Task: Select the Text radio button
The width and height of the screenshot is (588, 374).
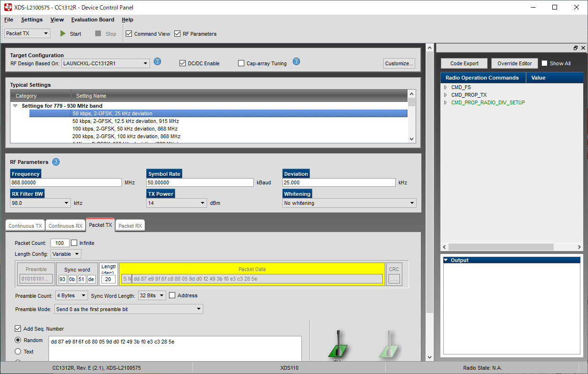Action: tap(18, 352)
